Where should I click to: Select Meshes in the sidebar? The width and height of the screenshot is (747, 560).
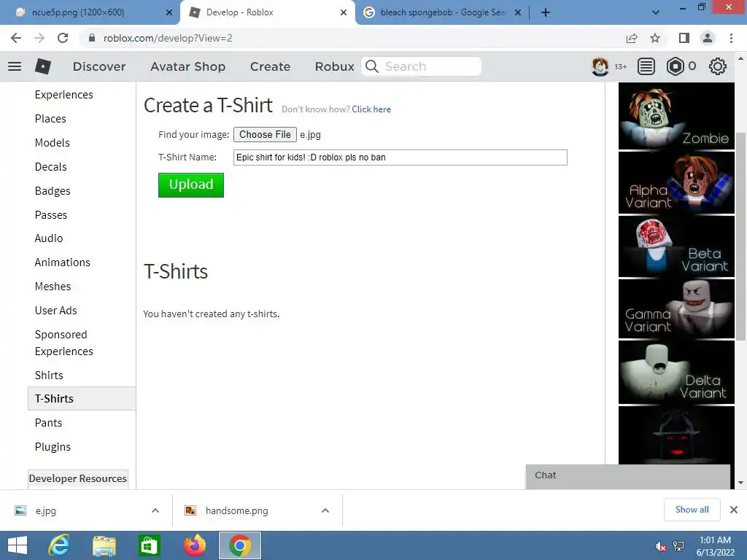click(x=53, y=286)
